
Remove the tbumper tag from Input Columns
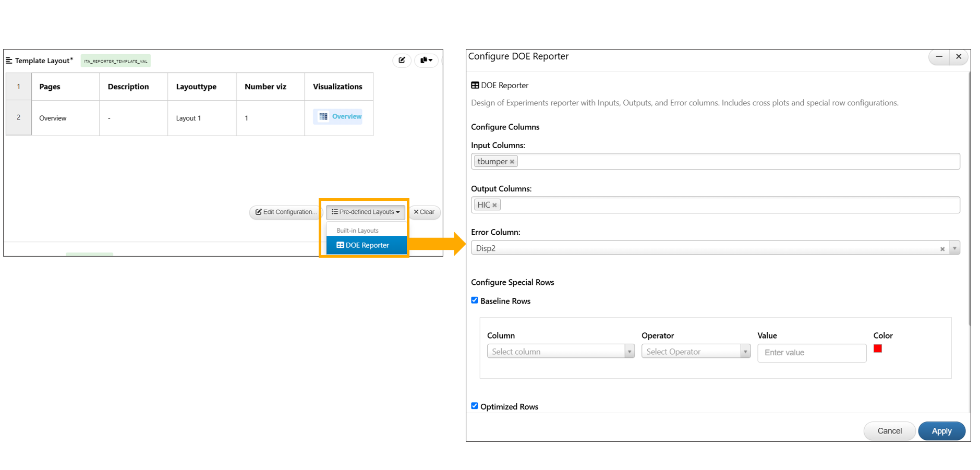(512, 162)
